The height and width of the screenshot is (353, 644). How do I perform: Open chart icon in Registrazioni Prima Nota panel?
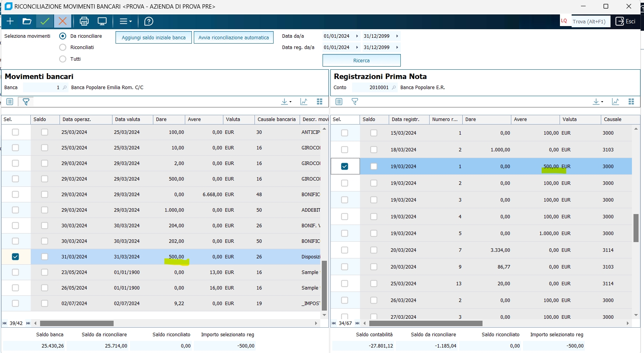[x=615, y=102]
